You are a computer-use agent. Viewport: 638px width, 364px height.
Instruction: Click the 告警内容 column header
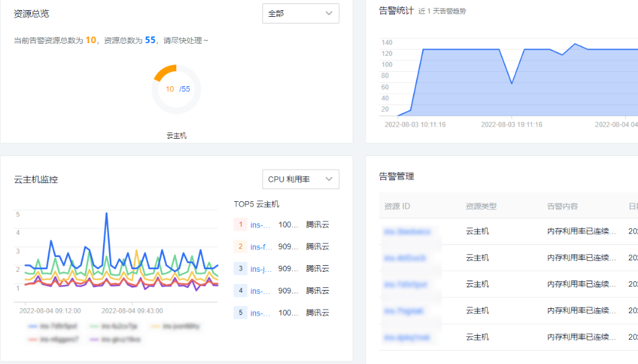click(x=563, y=206)
